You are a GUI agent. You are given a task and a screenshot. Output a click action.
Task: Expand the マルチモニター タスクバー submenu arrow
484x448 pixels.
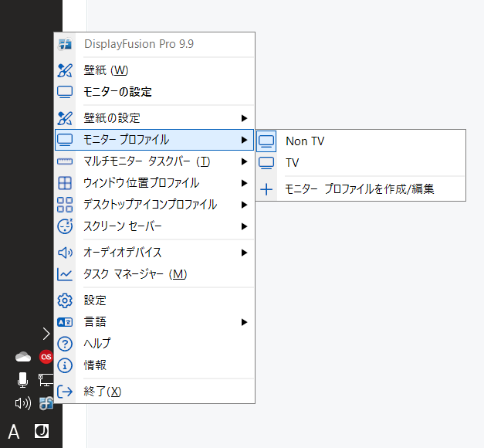click(x=244, y=161)
